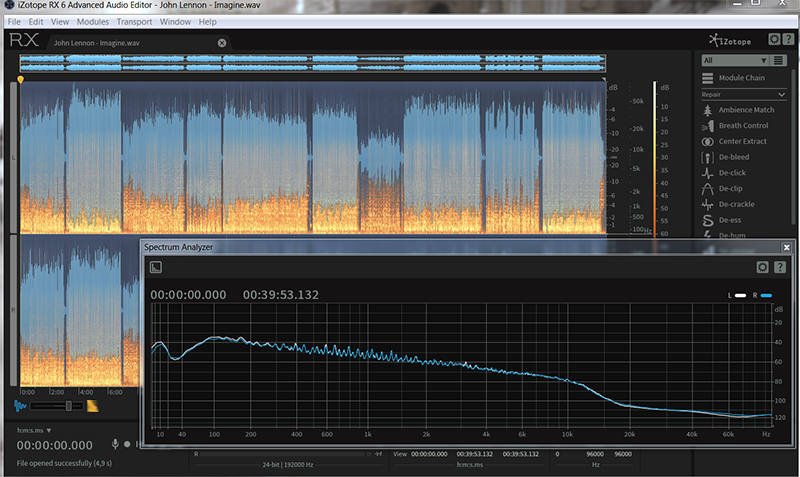Open the Modules menu
The image size is (800, 477).
point(93,21)
